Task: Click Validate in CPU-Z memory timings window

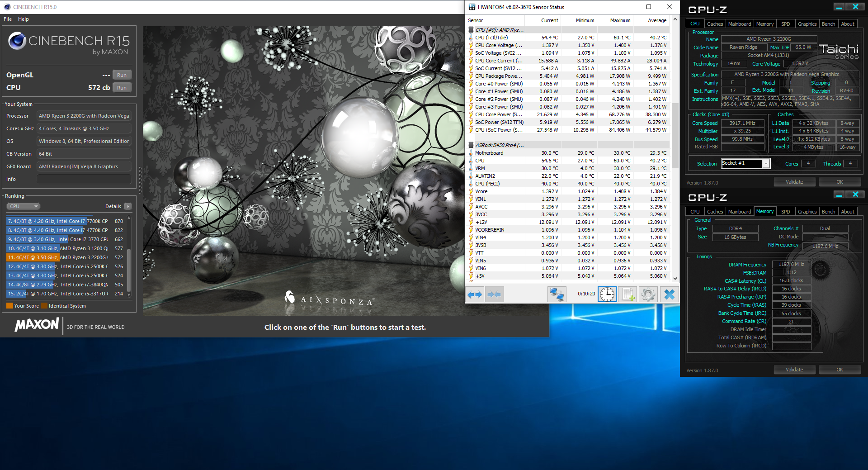Action: click(794, 370)
